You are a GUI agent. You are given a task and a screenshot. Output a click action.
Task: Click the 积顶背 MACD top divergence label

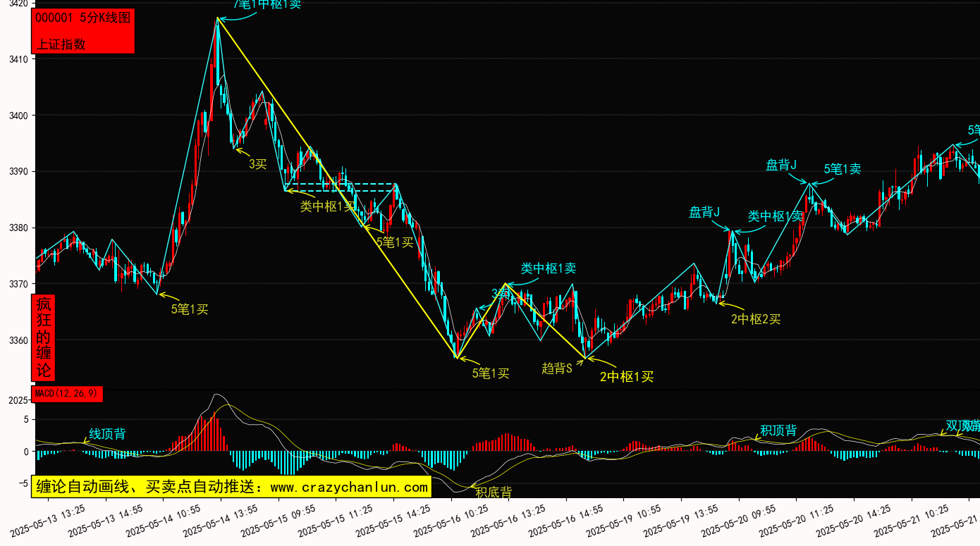778,430
